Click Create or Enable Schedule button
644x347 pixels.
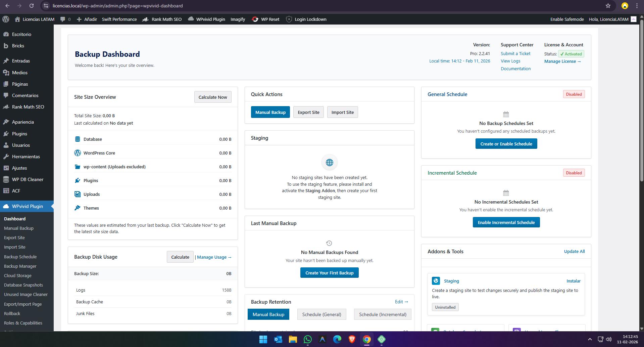(506, 144)
